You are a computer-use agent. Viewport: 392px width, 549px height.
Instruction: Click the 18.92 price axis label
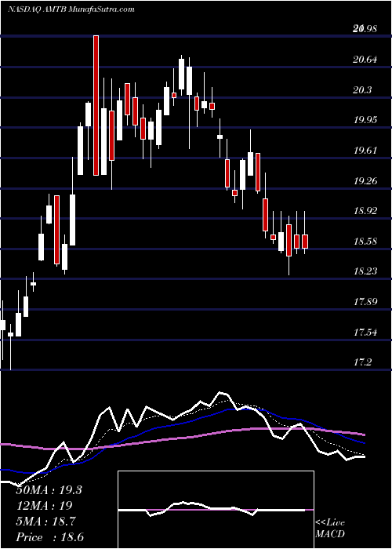point(365,211)
